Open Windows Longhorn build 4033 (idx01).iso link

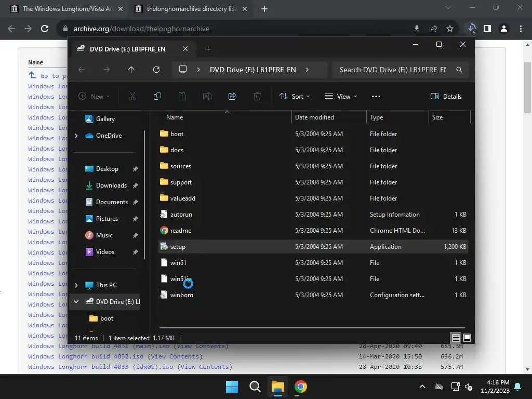pyautogui.click(x=100, y=367)
